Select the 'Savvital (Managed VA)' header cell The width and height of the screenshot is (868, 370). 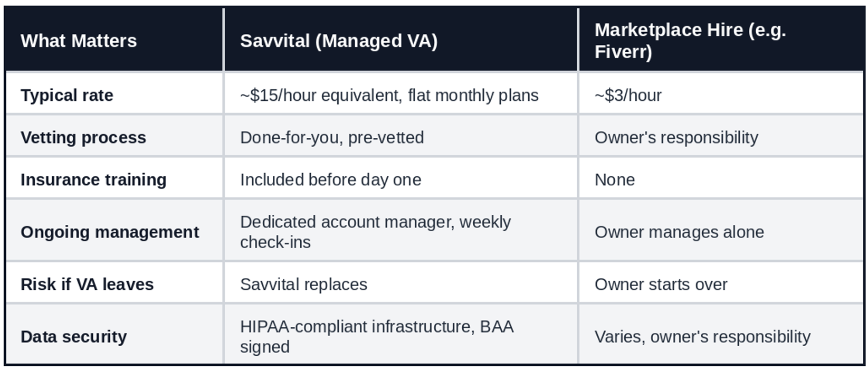(401, 40)
